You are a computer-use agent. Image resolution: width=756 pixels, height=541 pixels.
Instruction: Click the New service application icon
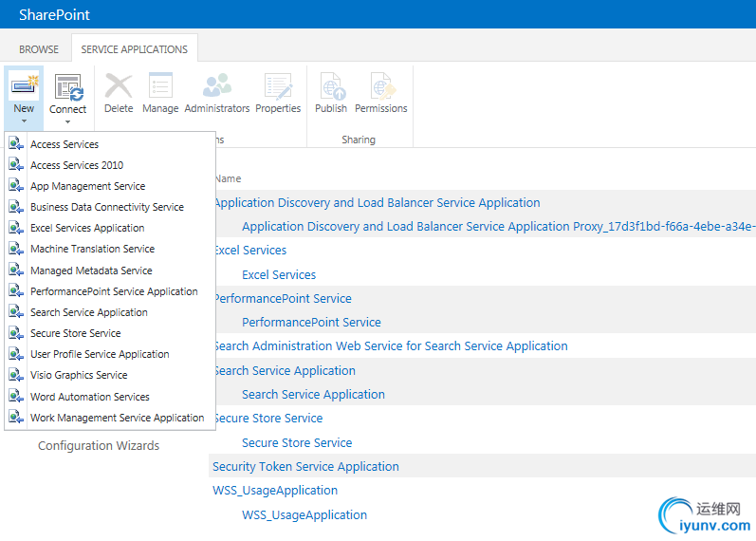24,85
